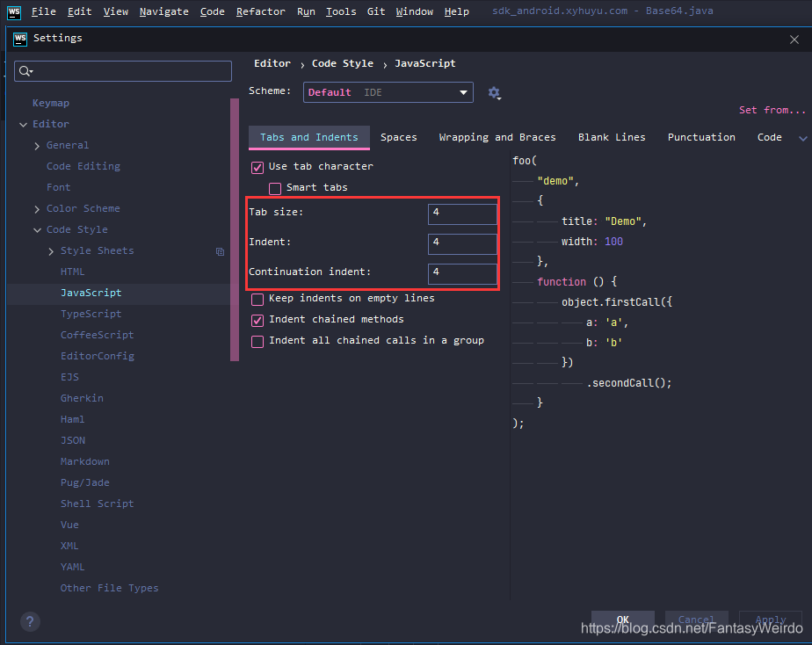The height and width of the screenshot is (645, 812).
Task: Select Font in the tree
Action: point(59,187)
